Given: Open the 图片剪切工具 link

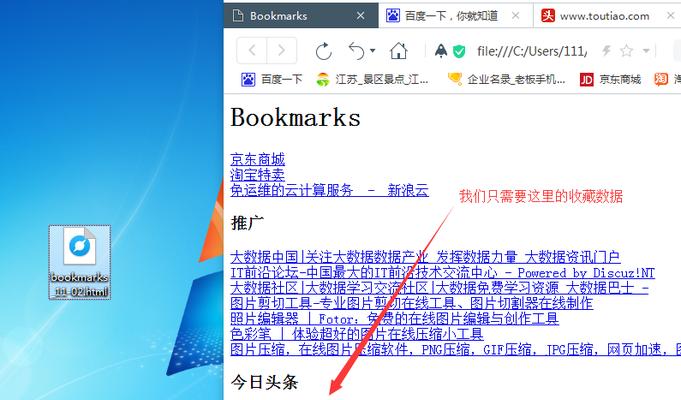Looking at the screenshot, I should coord(412,303).
